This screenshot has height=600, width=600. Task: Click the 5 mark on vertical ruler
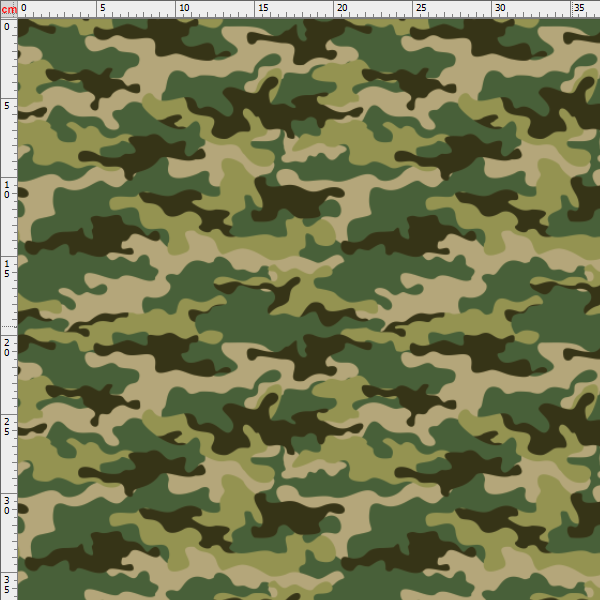point(7,106)
